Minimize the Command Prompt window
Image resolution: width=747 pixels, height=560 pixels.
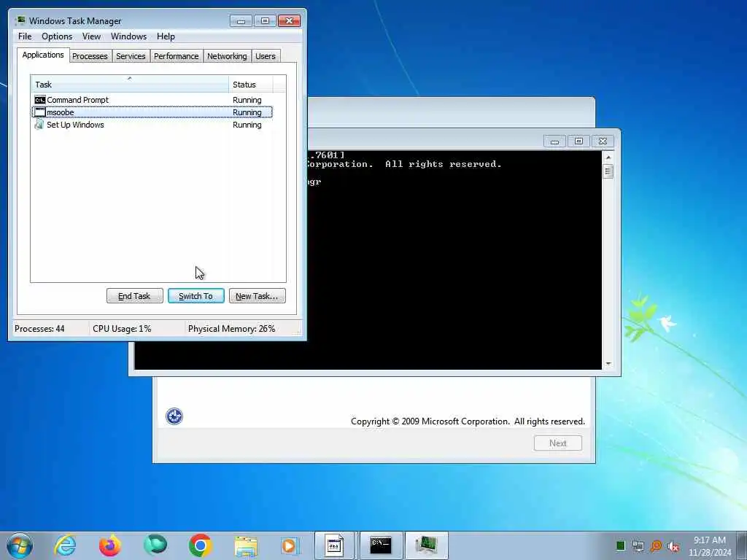[x=554, y=141]
